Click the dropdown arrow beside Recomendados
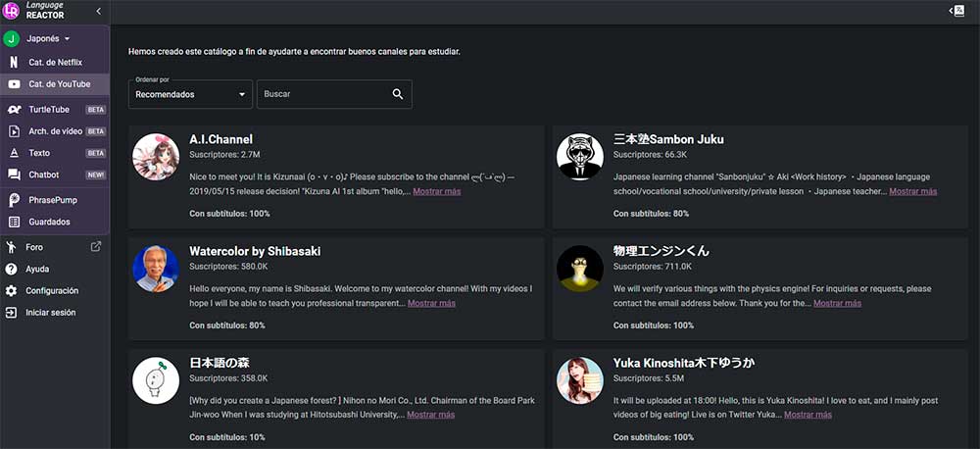This screenshot has width=980, height=449. coord(242,95)
